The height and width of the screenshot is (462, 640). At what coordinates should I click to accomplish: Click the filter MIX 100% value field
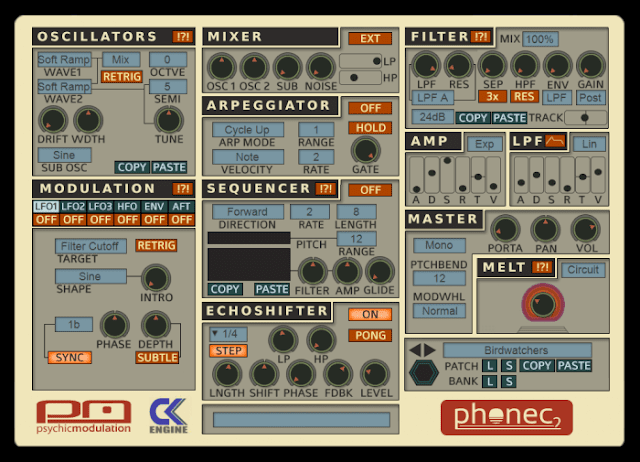point(540,39)
